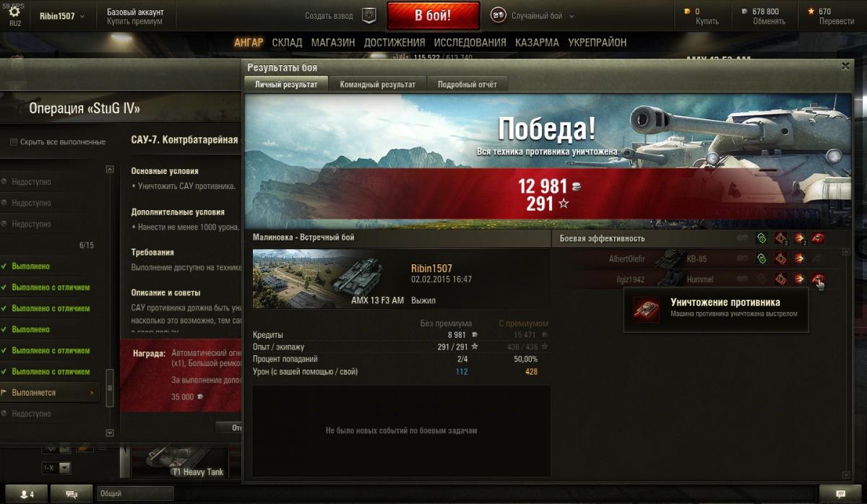Click the mission list scrollbar handle
The image size is (867, 504).
tap(110, 392)
